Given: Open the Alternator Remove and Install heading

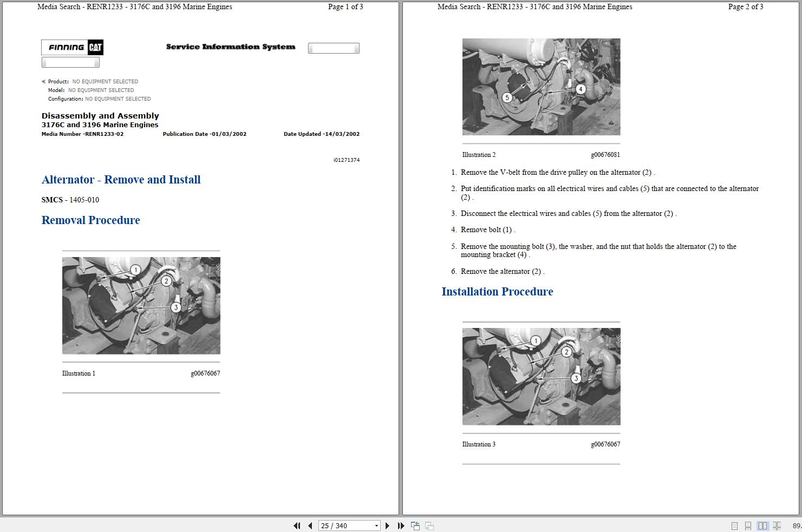Looking at the screenshot, I should [121, 179].
